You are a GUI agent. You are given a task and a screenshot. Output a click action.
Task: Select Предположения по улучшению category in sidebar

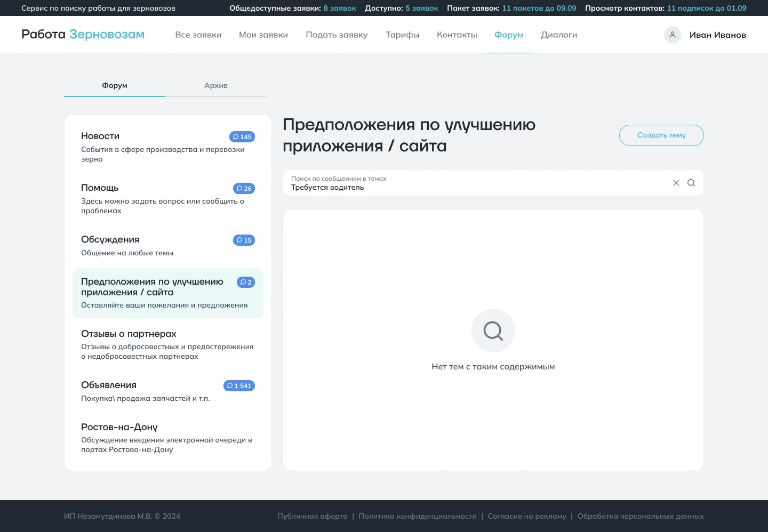(168, 293)
